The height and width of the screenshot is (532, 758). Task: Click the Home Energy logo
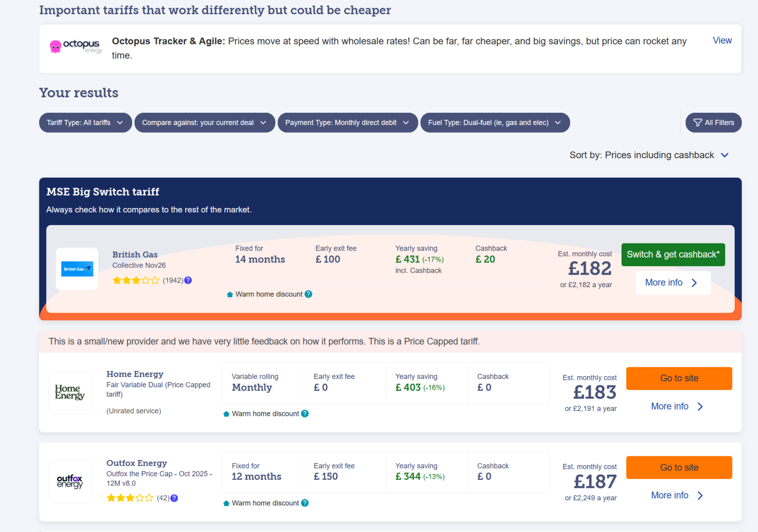tap(70, 392)
